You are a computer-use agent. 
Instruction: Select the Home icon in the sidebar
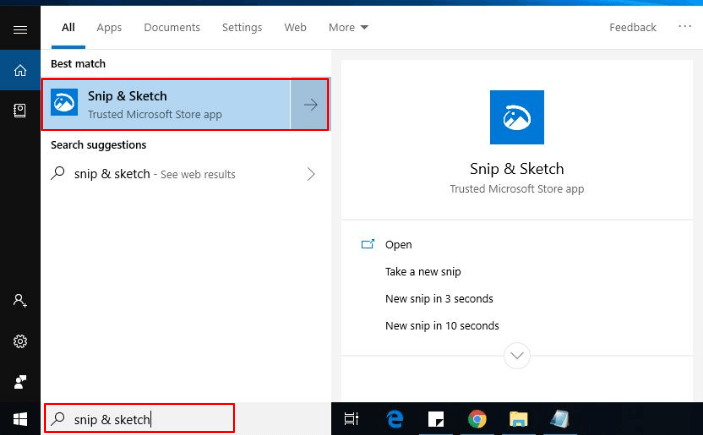coord(20,70)
